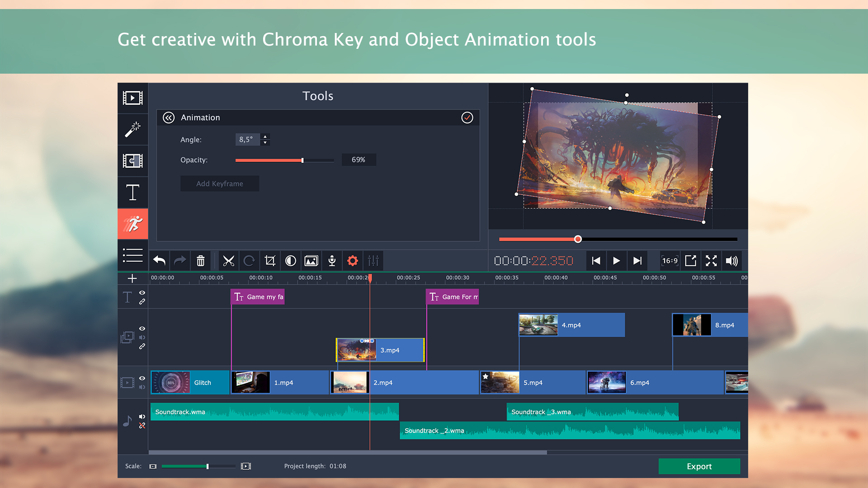Rotate the clip with the rotate icon
This screenshot has height=488, width=868.
point(249,261)
